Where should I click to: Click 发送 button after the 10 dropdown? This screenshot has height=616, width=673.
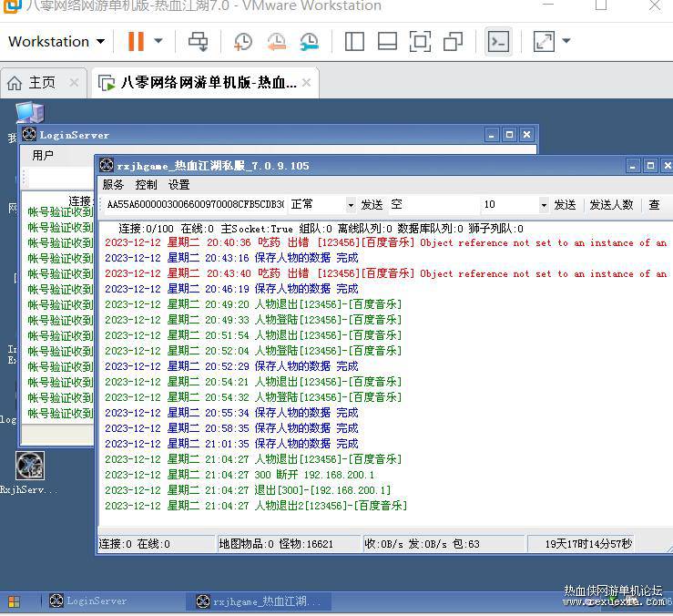point(565,204)
